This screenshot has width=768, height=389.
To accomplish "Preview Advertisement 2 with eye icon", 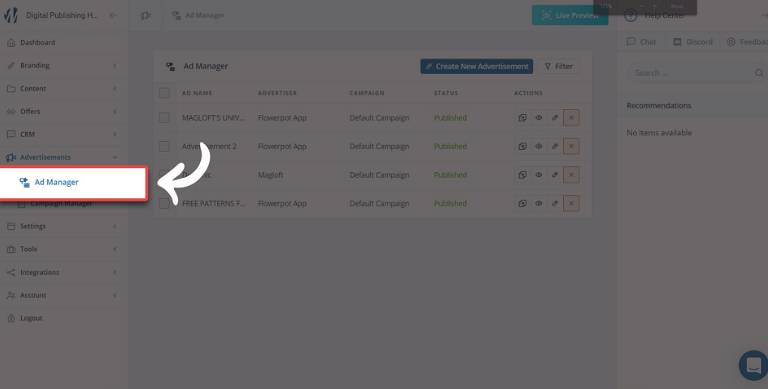I will pos(539,146).
